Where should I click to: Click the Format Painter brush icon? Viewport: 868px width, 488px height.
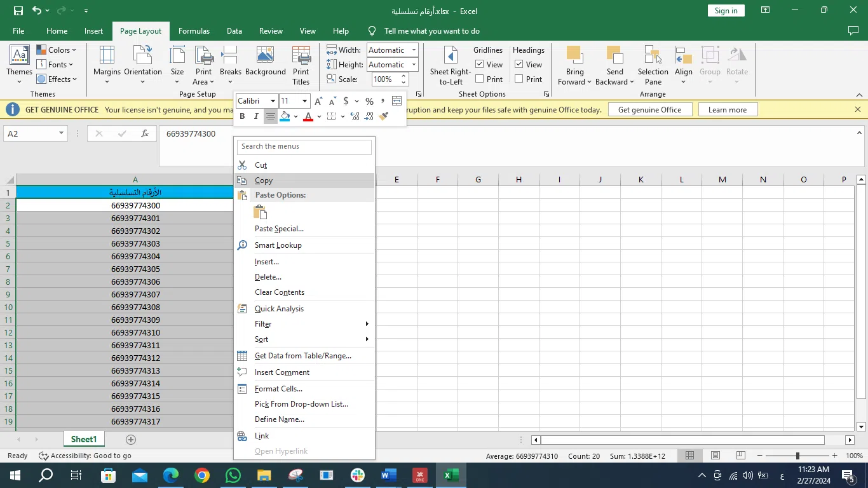(x=384, y=116)
